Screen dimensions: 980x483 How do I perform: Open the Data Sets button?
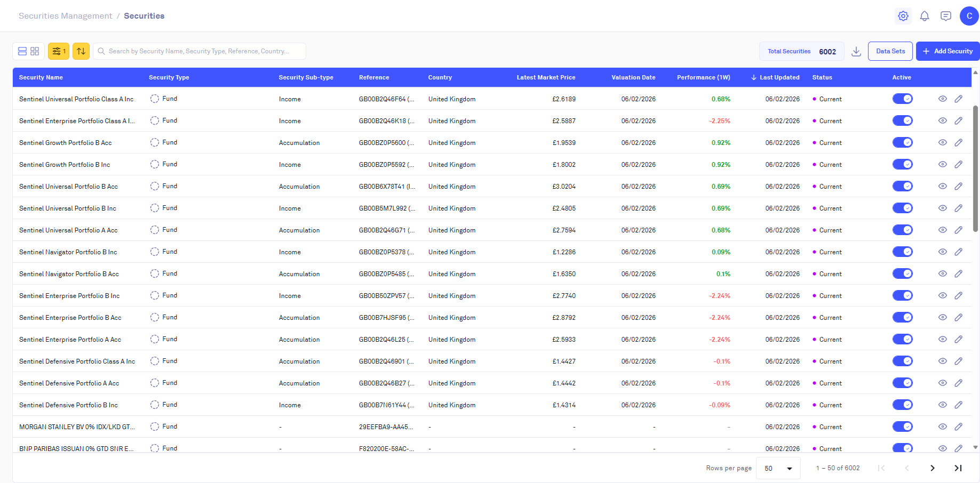(x=890, y=51)
